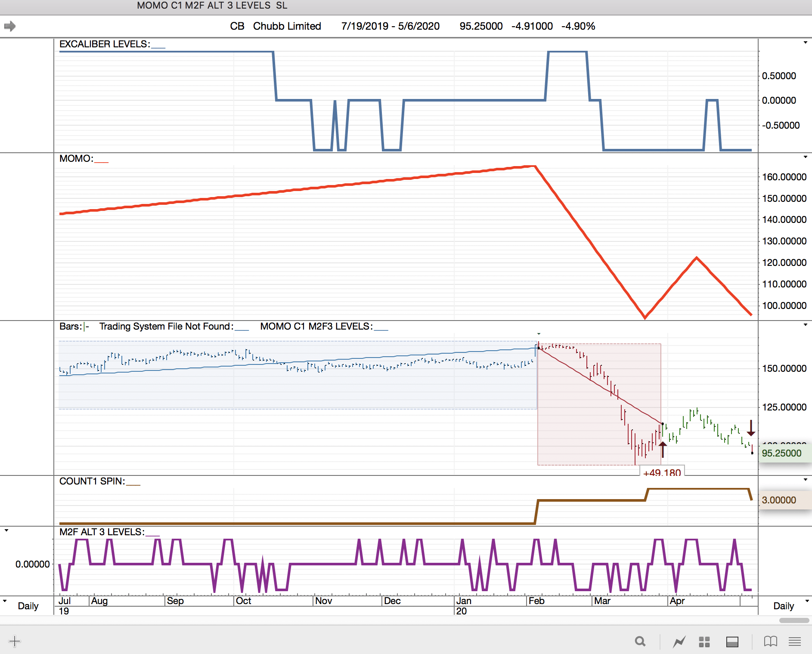The height and width of the screenshot is (654, 812).
Task: Click the 7/19/2019 - 5/6/2020 date range
Action: (x=390, y=26)
